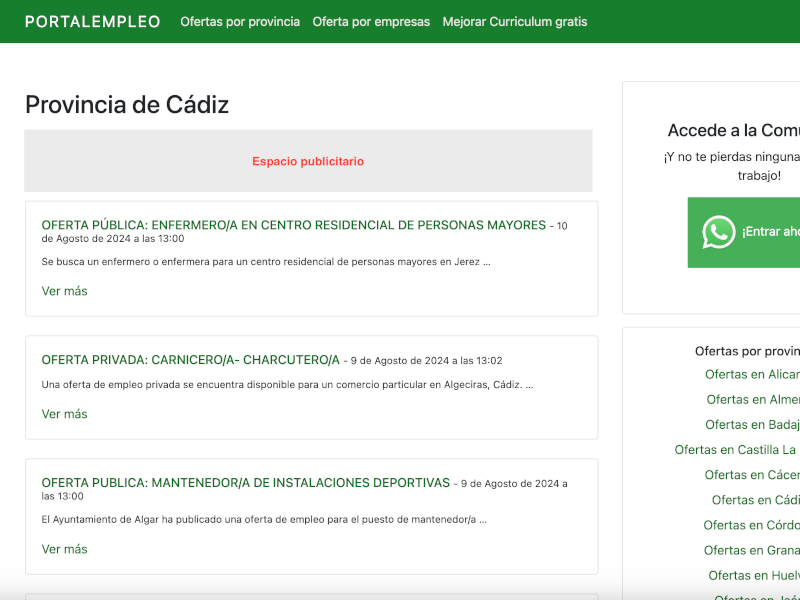Image resolution: width=800 pixels, height=600 pixels.
Task: Select Ofertas en Granada in sidebar
Action: (x=751, y=550)
